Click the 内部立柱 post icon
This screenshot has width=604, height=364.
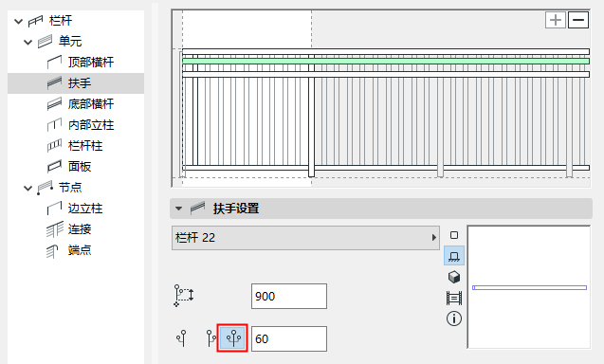pyautogui.click(x=54, y=125)
